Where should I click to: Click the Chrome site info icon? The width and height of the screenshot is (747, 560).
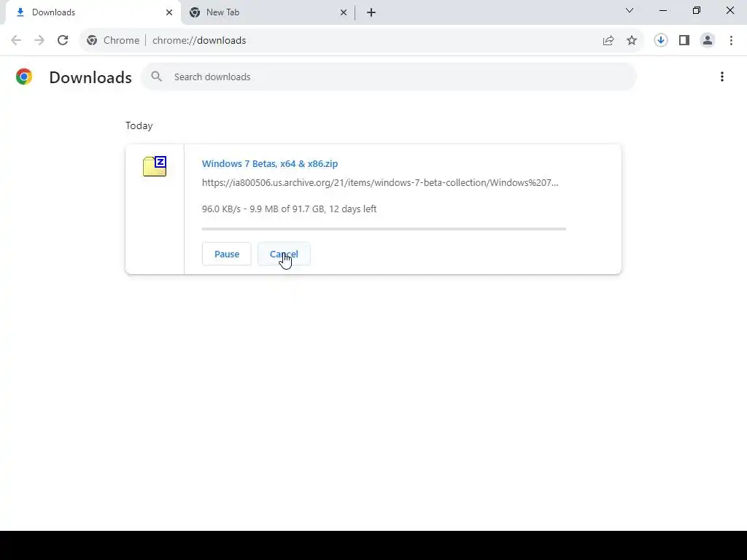coord(92,41)
